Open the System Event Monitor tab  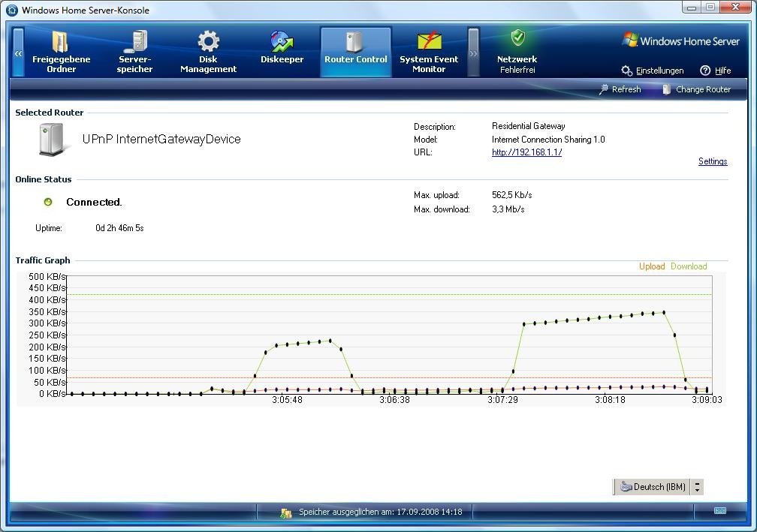(x=429, y=52)
